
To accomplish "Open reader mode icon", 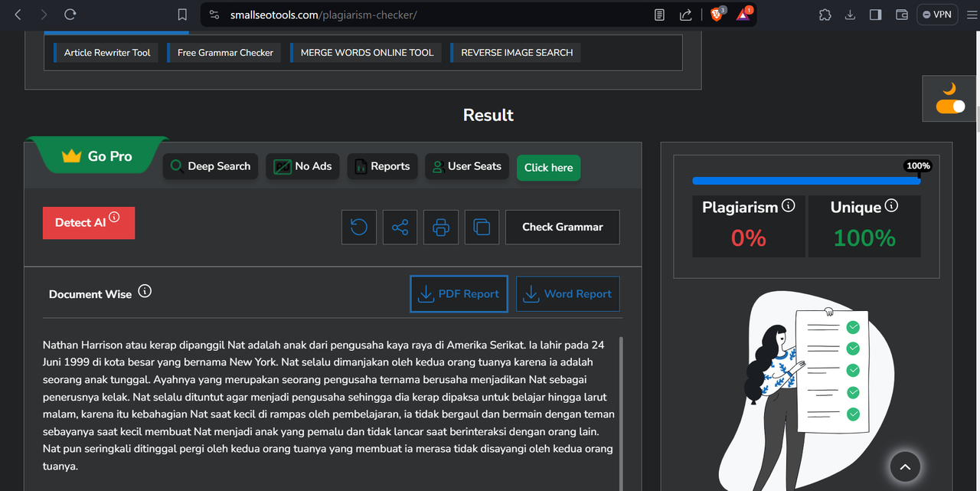I will tap(660, 15).
